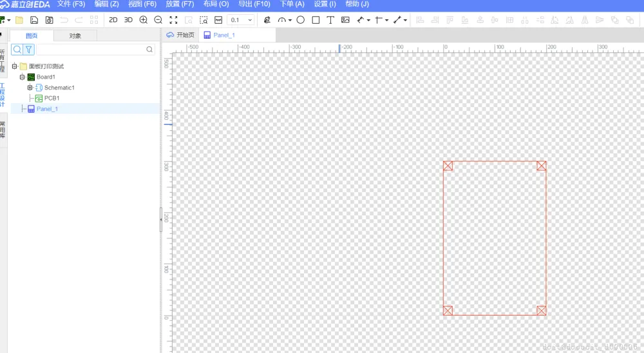Switch to the 开始页 document tab
The height and width of the screenshot is (353, 644).
pos(180,35)
